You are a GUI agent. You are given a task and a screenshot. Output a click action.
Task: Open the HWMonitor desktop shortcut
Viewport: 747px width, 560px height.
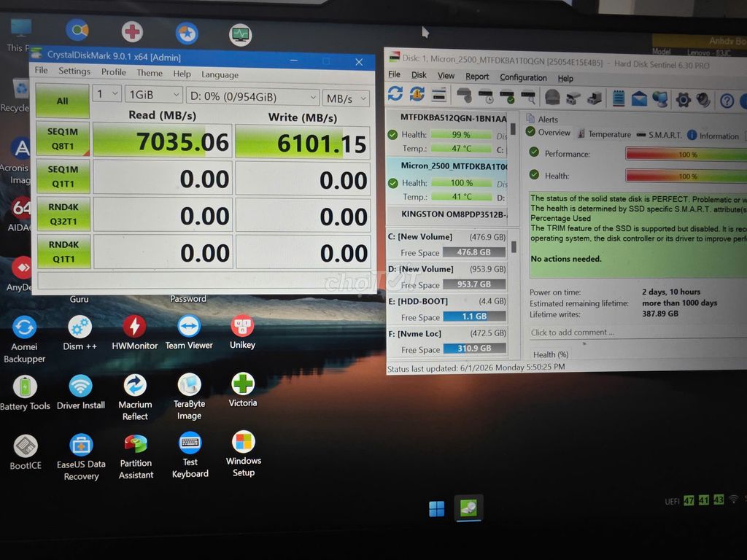point(134,332)
